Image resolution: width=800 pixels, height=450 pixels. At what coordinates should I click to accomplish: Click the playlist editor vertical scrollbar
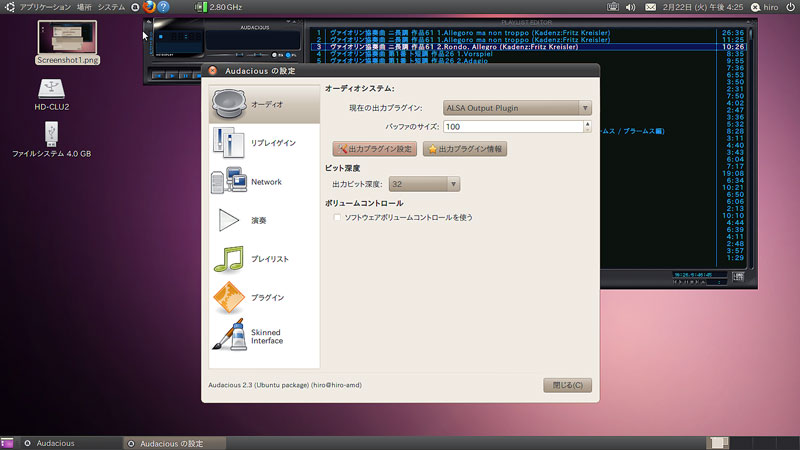pyautogui.click(x=750, y=148)
